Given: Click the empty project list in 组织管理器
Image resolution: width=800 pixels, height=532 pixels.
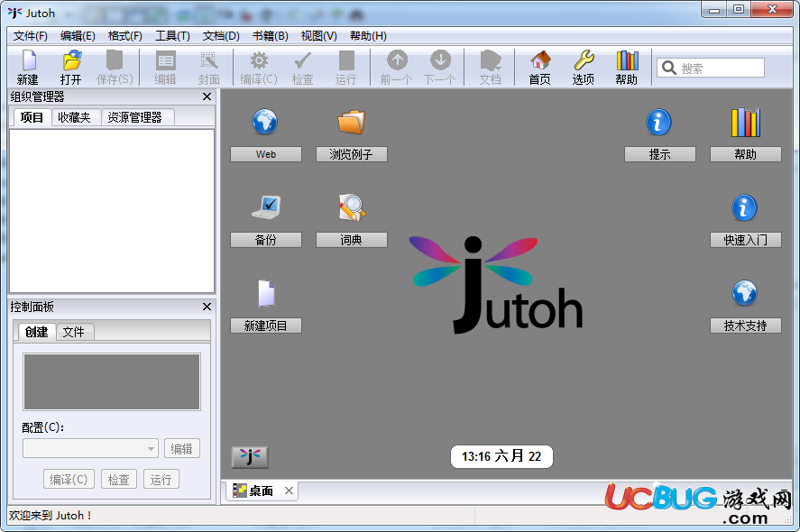Looking at the screenshot, I should point(112,211).
